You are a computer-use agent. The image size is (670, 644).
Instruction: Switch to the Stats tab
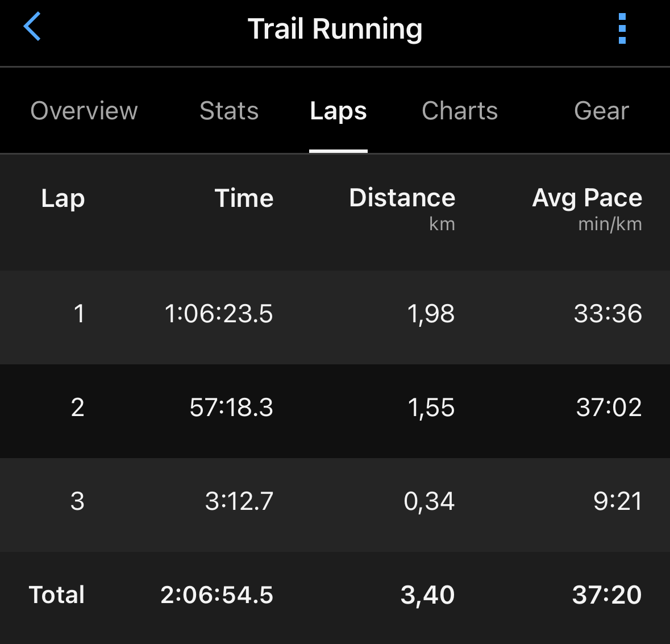pos(229,111)
